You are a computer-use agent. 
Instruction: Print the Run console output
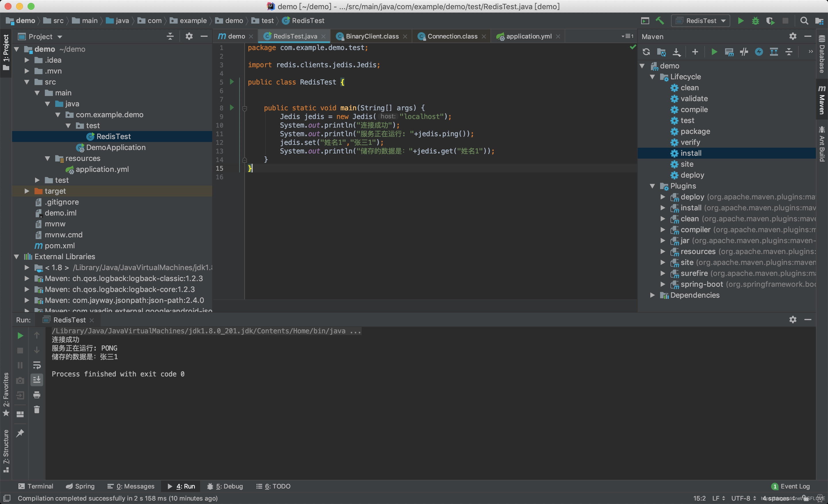37,395
